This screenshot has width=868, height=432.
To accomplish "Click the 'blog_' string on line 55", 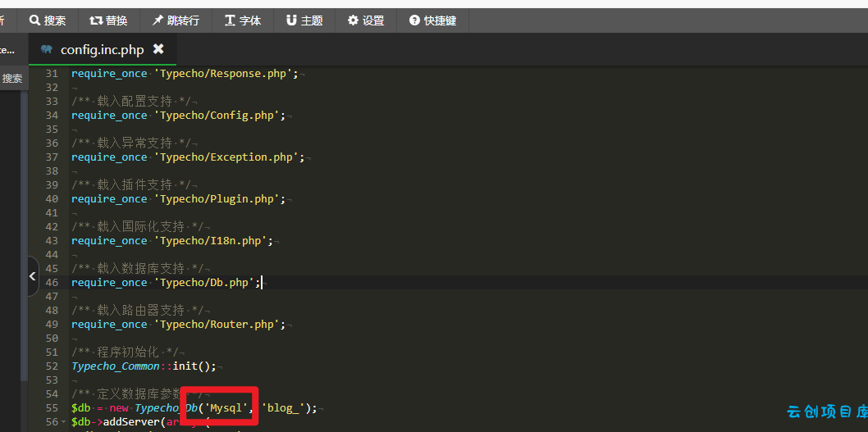I will (285, 407).
